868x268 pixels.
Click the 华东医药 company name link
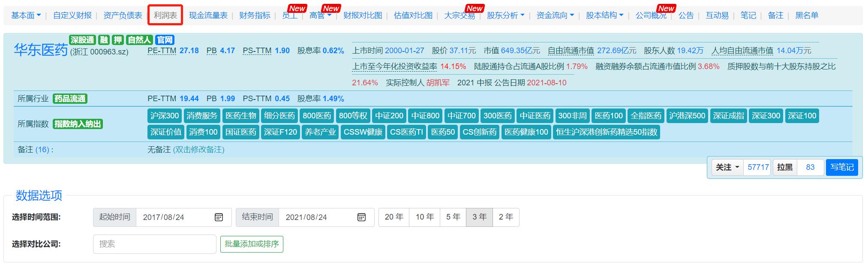pyautogui.click(x=41, y=50)
